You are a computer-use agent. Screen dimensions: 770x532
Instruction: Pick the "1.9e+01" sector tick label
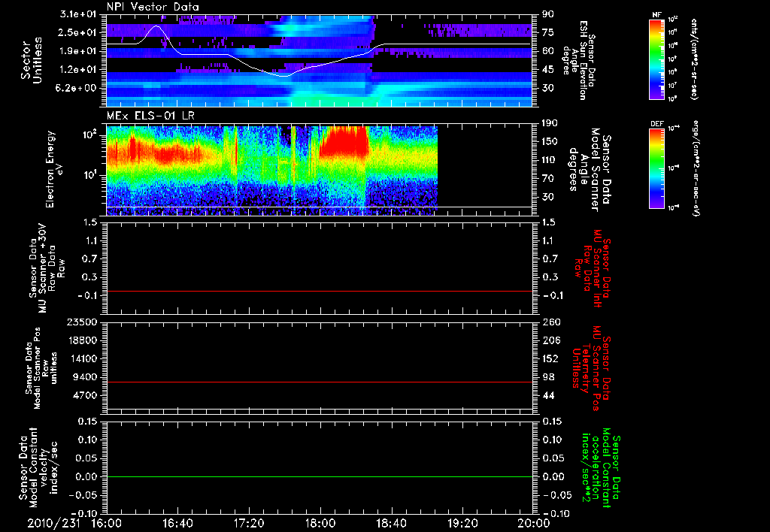pyautogui.click(x=78, y=51)
